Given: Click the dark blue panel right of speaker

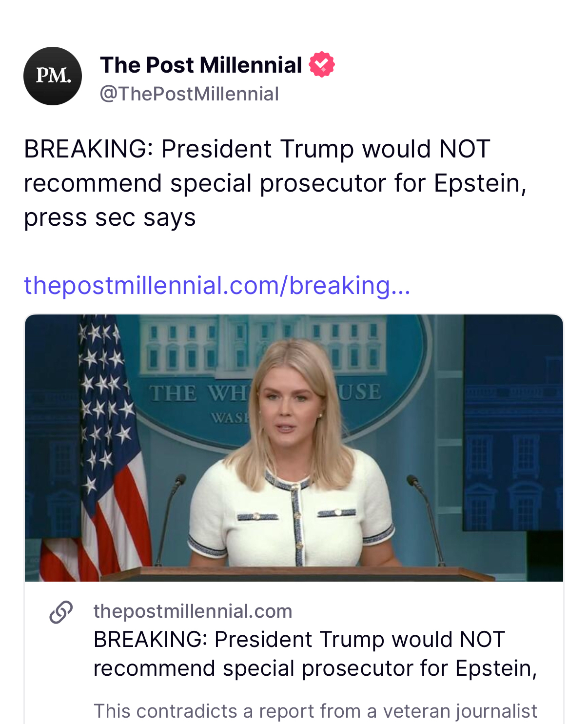Looking at the screenshot, I should click(512, 439).
